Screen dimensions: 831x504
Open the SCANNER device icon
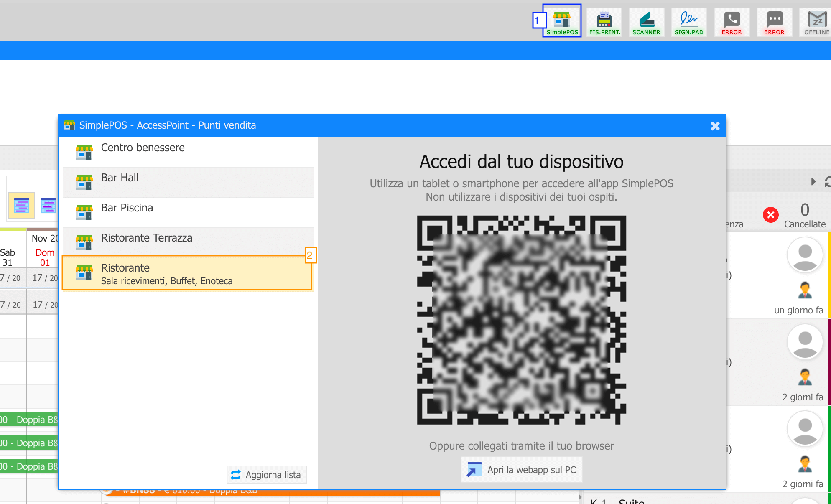(x=646, y=22)
